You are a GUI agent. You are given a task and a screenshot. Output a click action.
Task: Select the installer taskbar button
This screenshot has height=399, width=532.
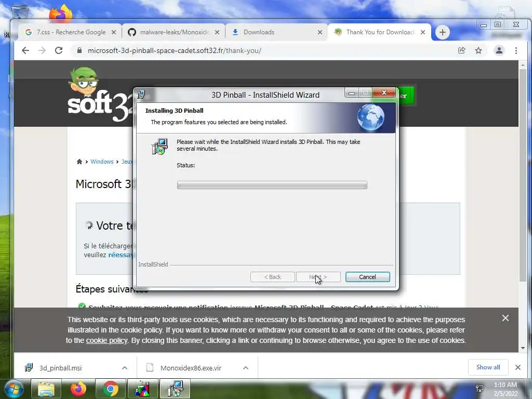(x=175, y=389)
